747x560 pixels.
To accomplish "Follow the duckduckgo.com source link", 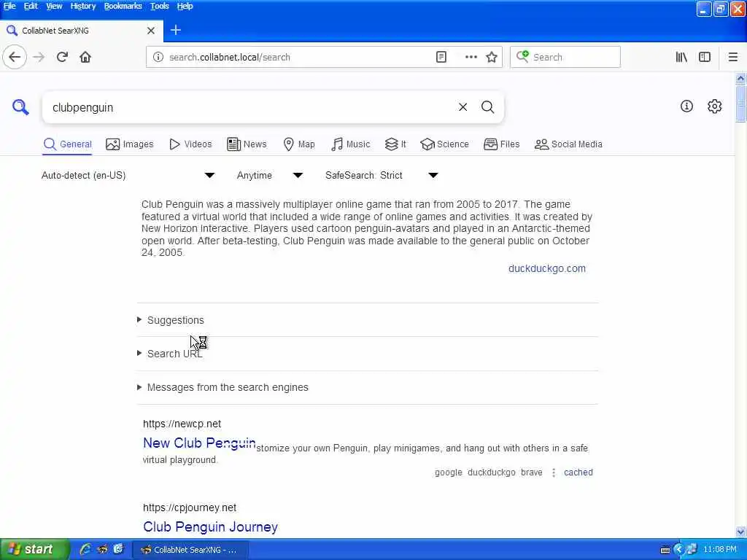I will 547,268.
